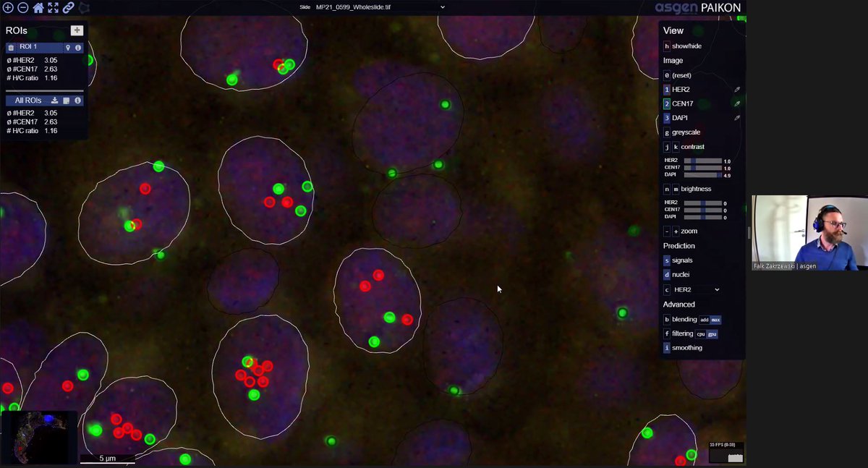868x468 pixels.
Task: Select the polygon ROI drawing tool icon
Action: (x=84, y=8)
